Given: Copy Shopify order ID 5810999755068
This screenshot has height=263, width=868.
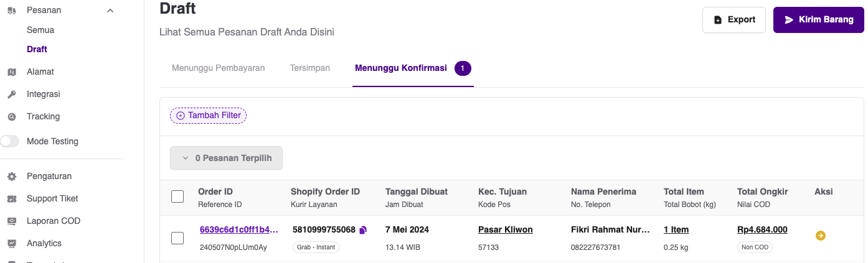Looking at the screenshot, I should click(364, 230).
